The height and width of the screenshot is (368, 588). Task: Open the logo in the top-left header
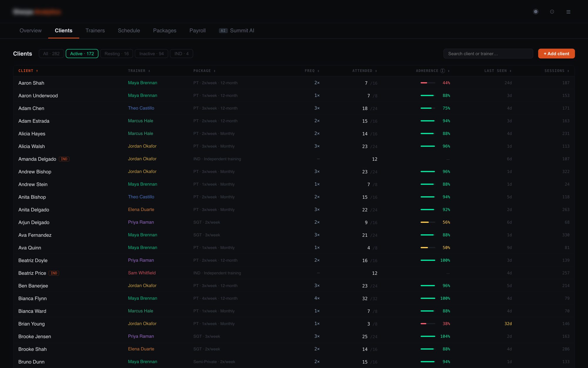[x=37, y=12]
